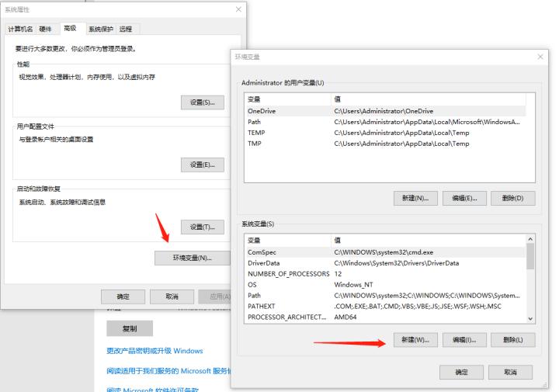Select NUMBER_OF_PROCESSORS system variable
Viewport: 559px width, 392px height.
pos(386,274)
